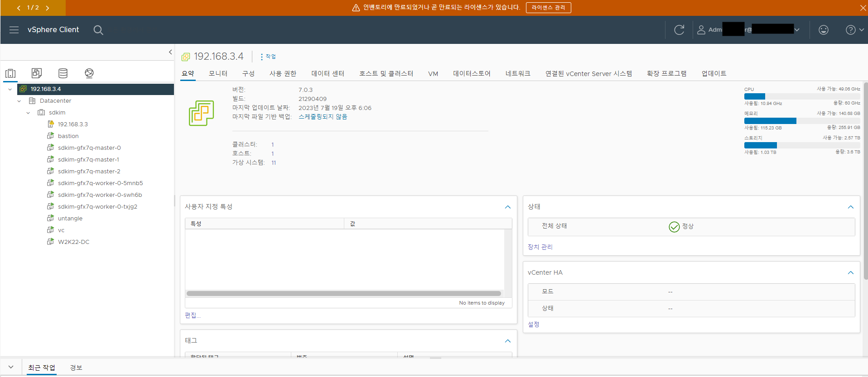868x377 pixels.
Task: Click the memory usage bar
Action: tap(802, 121)
